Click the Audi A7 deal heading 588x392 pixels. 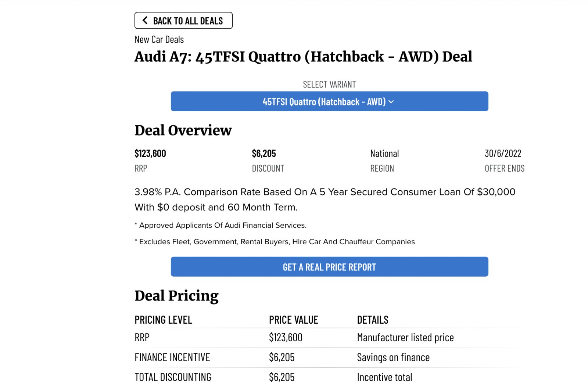click(304, 57)
